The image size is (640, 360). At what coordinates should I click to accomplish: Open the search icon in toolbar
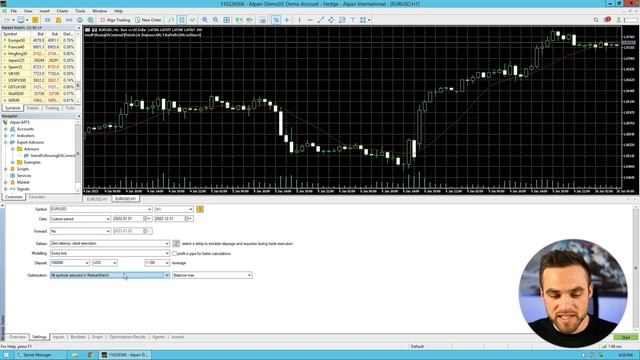pyautogui.click(x=596, y=20)
